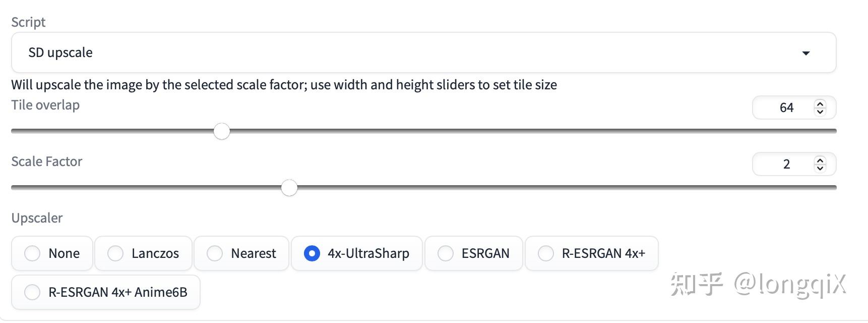Click the zhihu @longqiX watermark
Viewport: 868px width, 323px height.
[758, 284]
